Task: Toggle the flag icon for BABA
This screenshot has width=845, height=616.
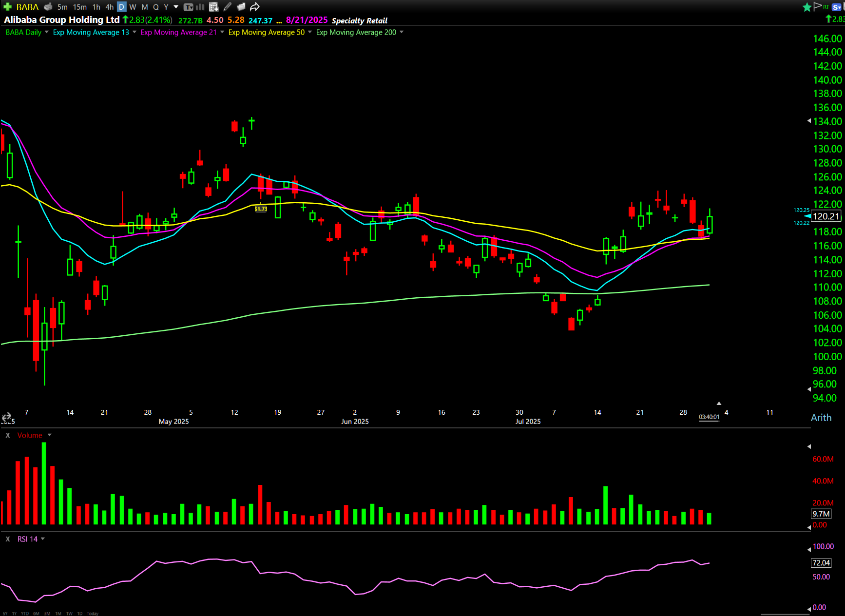Action: (818, 6)
